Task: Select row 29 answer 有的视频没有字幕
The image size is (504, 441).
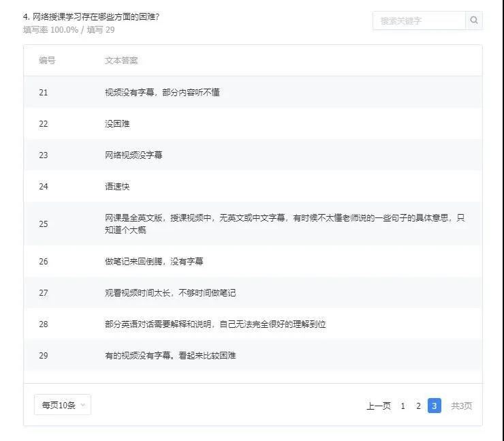Action: coord(170,355)
